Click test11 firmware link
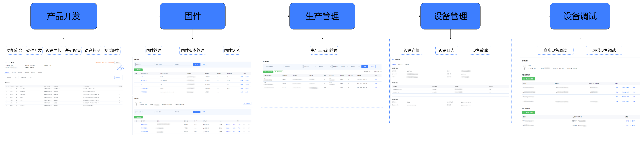 tap(142, 77)
